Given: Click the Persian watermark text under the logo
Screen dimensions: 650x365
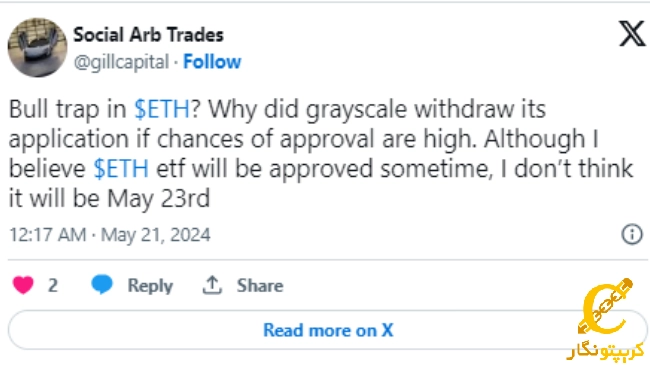Looking at the screenshot, I should [x=605, y=350].
